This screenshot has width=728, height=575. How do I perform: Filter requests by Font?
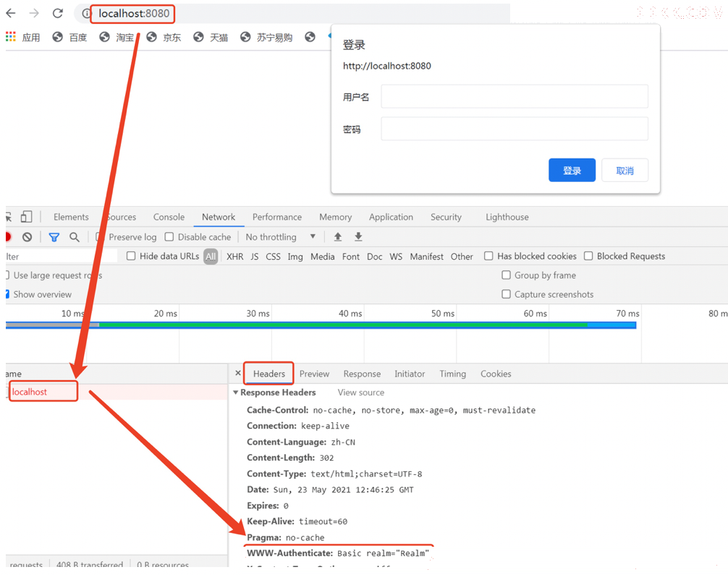(x=351, y=256)
